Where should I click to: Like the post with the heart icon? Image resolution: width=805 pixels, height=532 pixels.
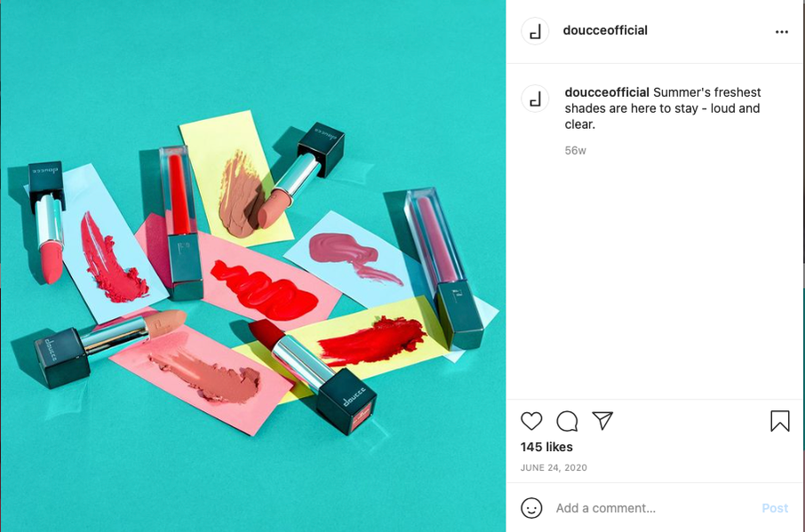(x=531, y=421)
